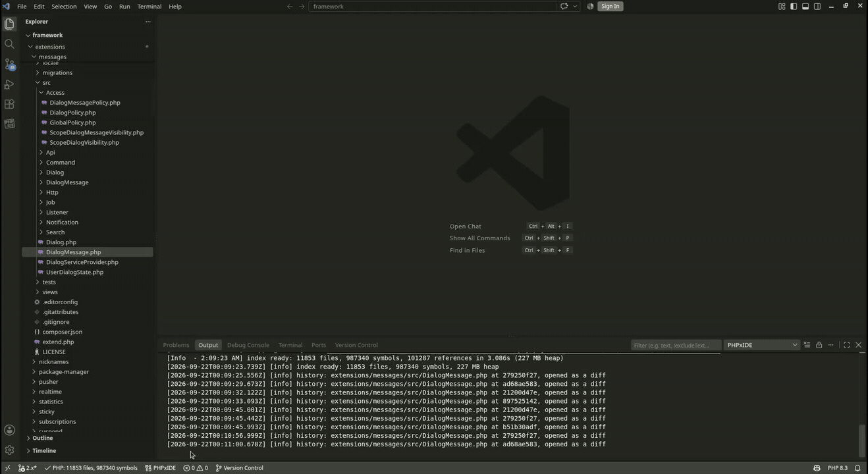Screen dimensions: 868x474
Task: Open the LICENSE file
Action: 54,352
